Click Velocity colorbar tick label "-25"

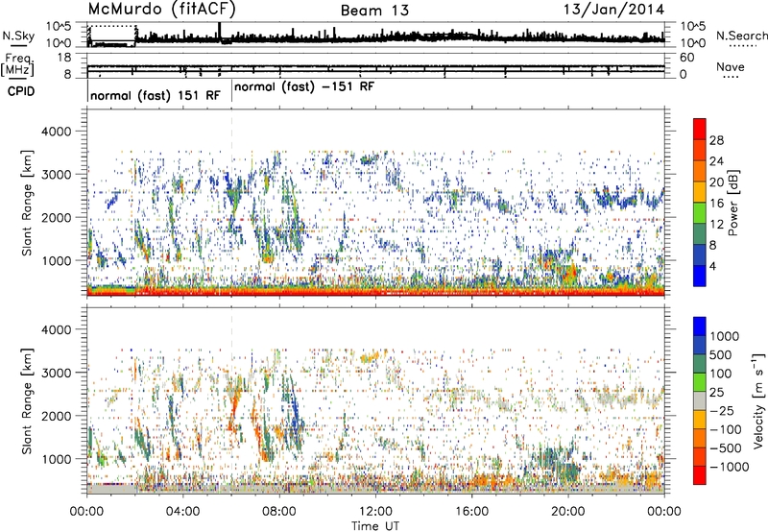pyautogui.click(x=722, y=410)
